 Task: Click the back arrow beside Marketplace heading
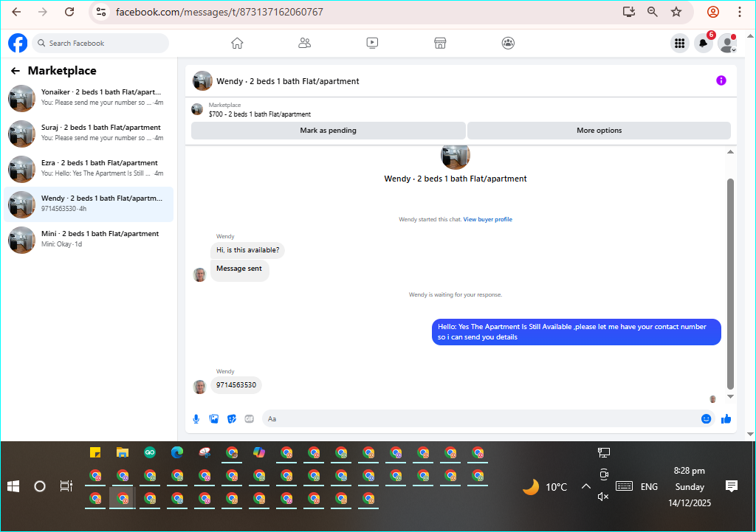[16, 71]
